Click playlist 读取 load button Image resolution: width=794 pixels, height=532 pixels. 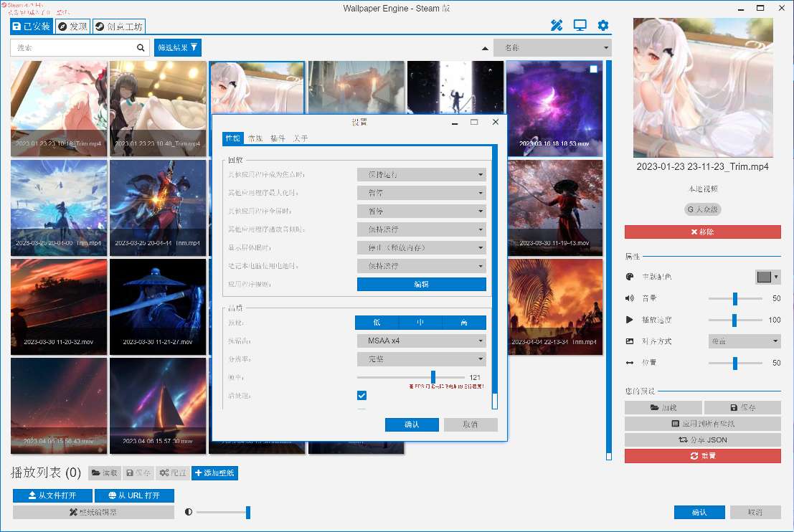104,472
